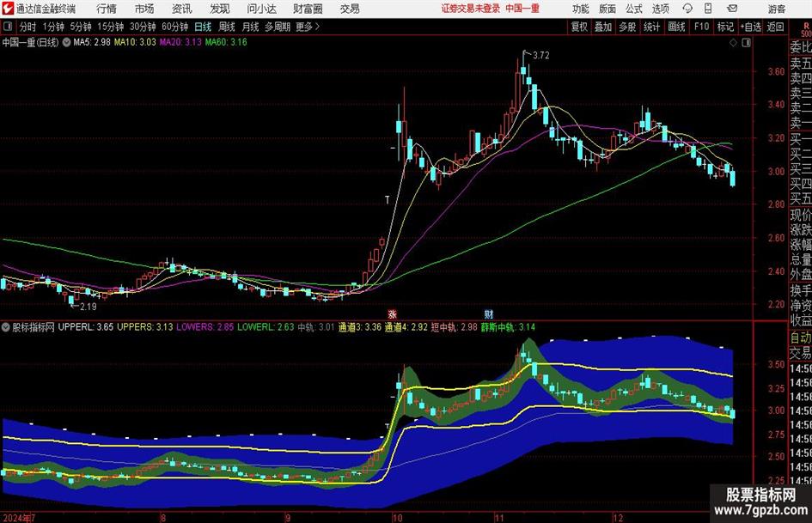Open the 公式 menu
Image resolution: width=812 pixels, height=523 pixels.
point(634,9)
